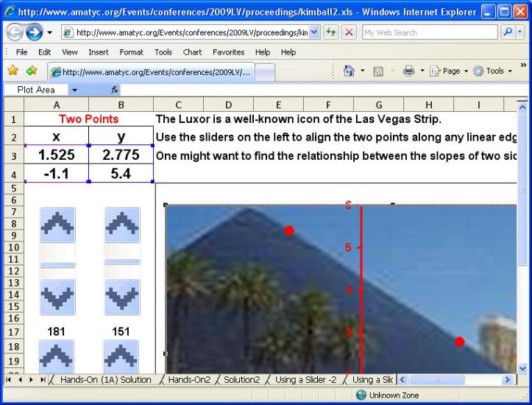Click the magnifier Search icon
The height and width of the screenshot is (405, 532).
point(508,32)
